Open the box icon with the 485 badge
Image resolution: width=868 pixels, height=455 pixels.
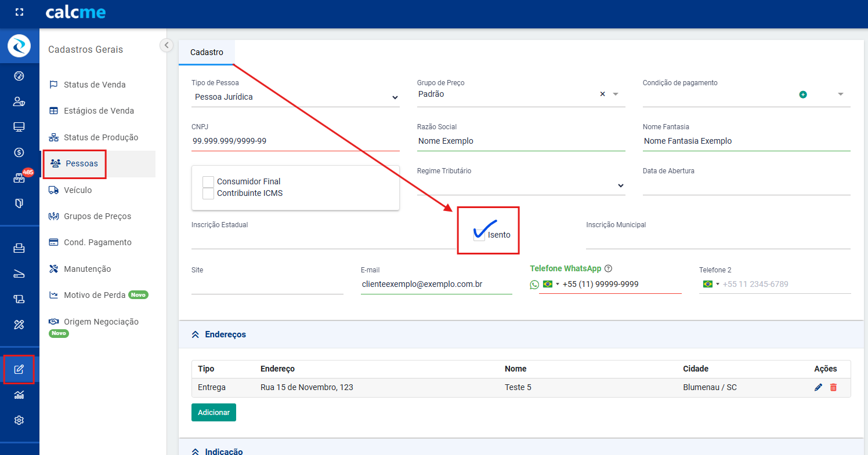coord(19,179)
